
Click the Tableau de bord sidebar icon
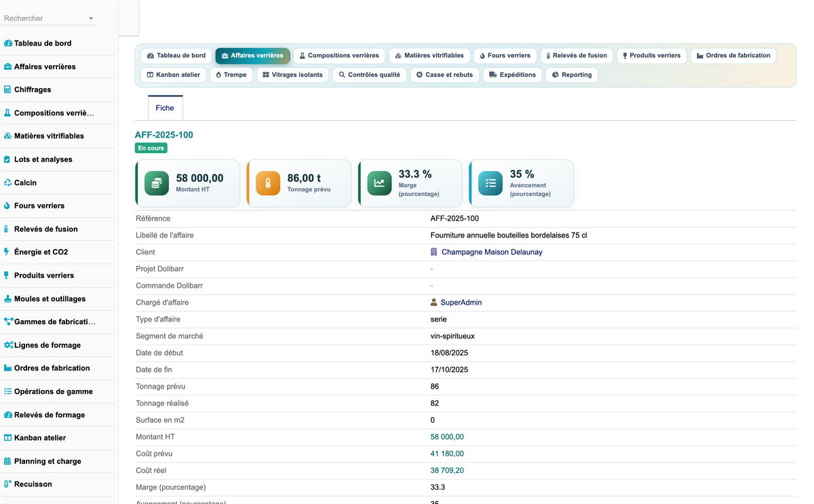(x=8, y=43)
